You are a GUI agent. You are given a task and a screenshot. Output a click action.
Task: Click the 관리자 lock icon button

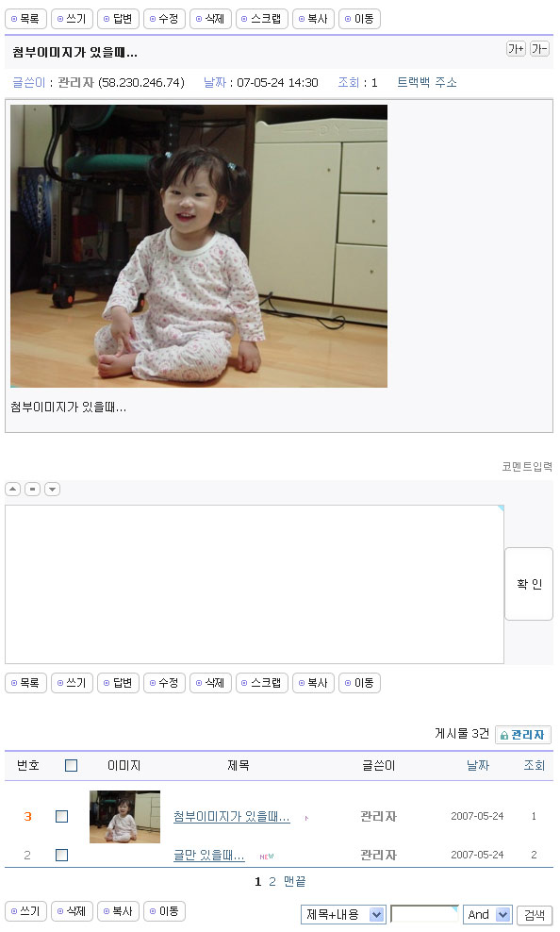(x=522, y=735)
